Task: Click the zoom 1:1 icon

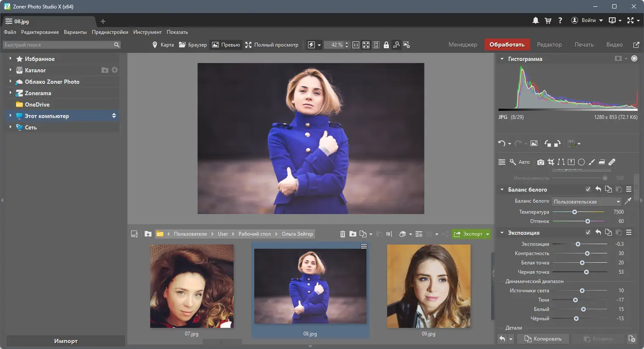Action: point(356,45)
